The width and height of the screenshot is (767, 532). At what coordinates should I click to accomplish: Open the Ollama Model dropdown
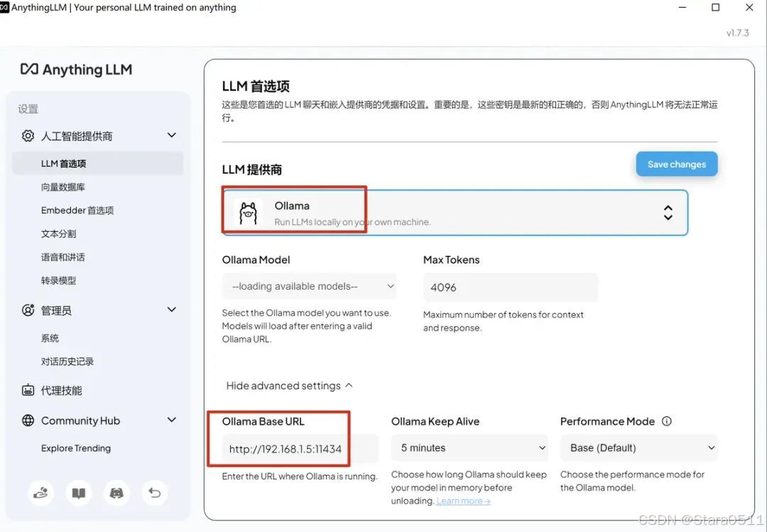pyautogui.click(x=309, y=286)
